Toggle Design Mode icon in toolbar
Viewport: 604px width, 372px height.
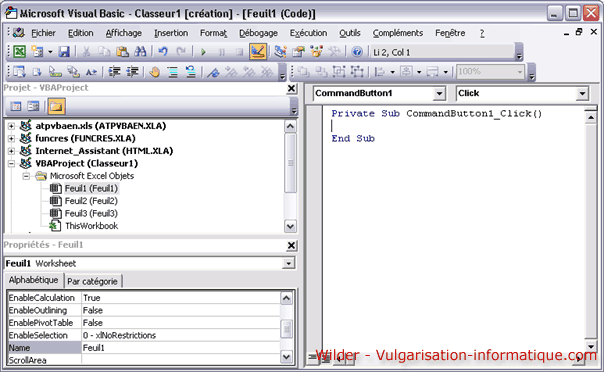tap(258, 52)
